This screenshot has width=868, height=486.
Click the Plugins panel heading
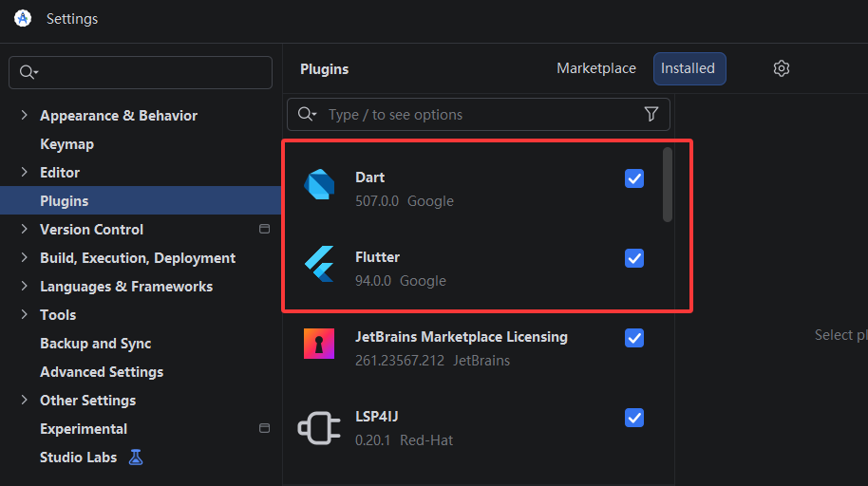point(325,69)
